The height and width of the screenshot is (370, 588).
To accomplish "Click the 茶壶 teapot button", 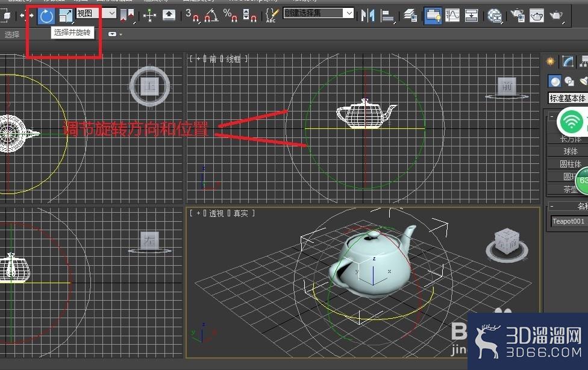I will (568, 189).
